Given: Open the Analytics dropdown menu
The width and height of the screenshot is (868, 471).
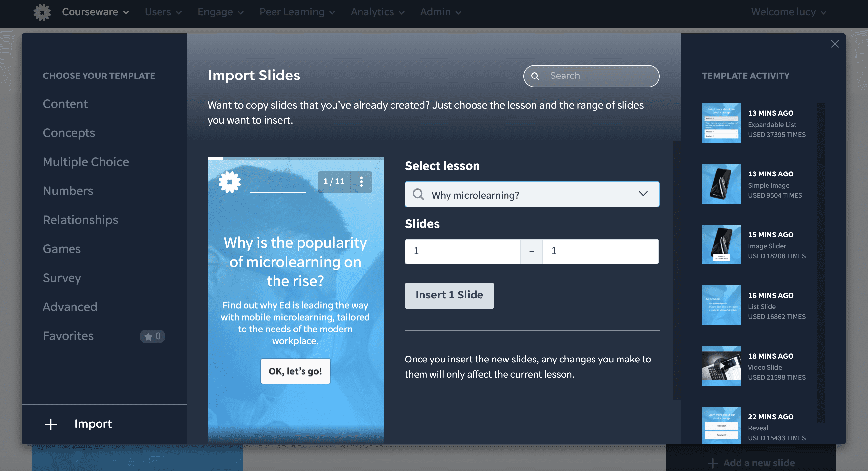Looking at the screenshot, I should coord(378,12).
